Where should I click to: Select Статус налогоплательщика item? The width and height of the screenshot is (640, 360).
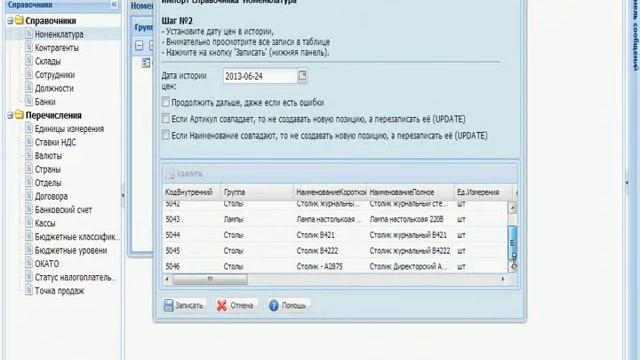click(x=76, y=277)
